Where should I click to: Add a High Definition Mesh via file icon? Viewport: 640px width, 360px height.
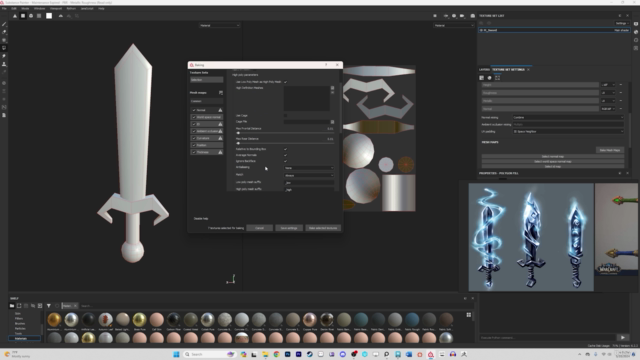click(332, 88)
